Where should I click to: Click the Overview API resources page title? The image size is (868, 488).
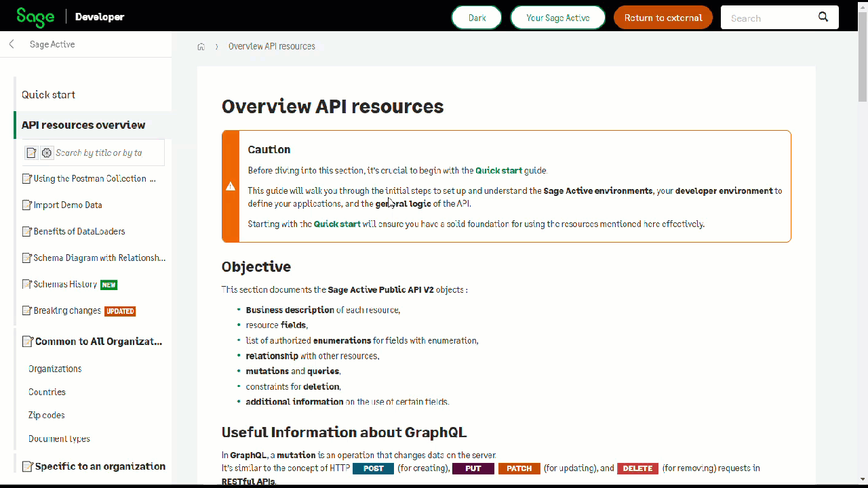(x=333, y=106)
